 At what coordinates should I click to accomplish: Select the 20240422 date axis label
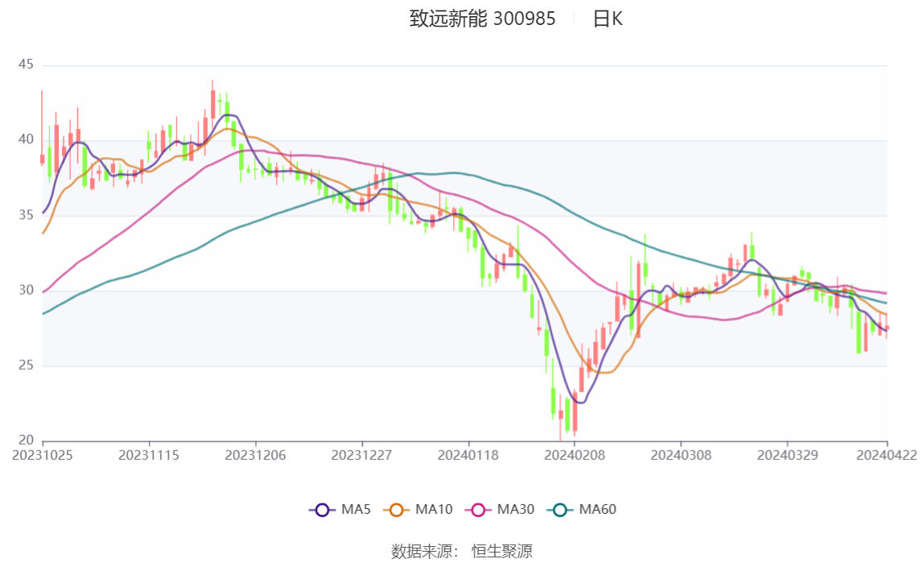coord(887,456)
